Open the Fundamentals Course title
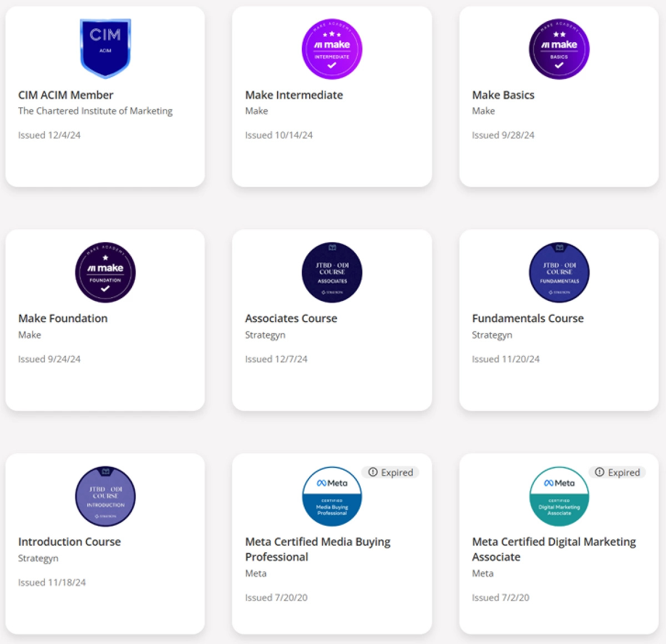The width and height of the screenshot is (666, 644). coord(528,318)
